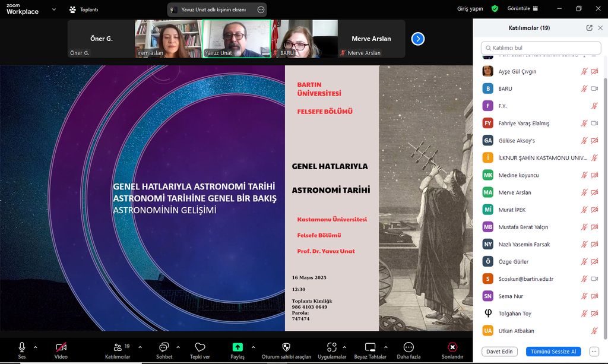Click Gülüse Aksoy's GA avatar

(x=488, y=141)
